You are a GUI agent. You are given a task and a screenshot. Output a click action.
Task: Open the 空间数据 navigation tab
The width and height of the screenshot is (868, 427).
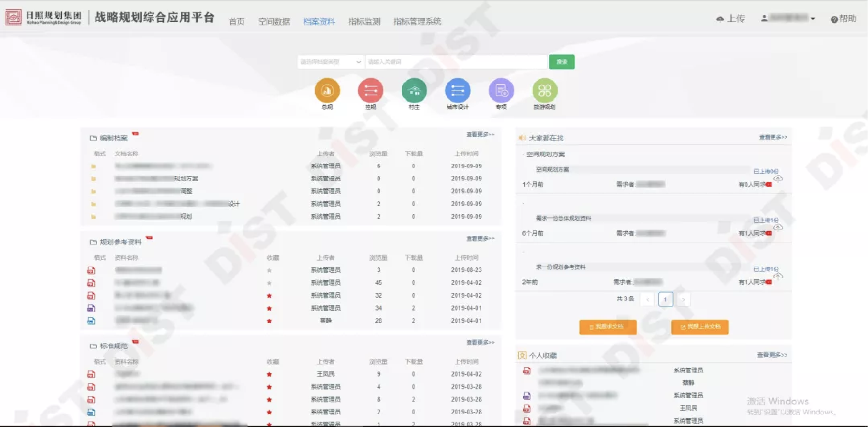coord(274,22)
